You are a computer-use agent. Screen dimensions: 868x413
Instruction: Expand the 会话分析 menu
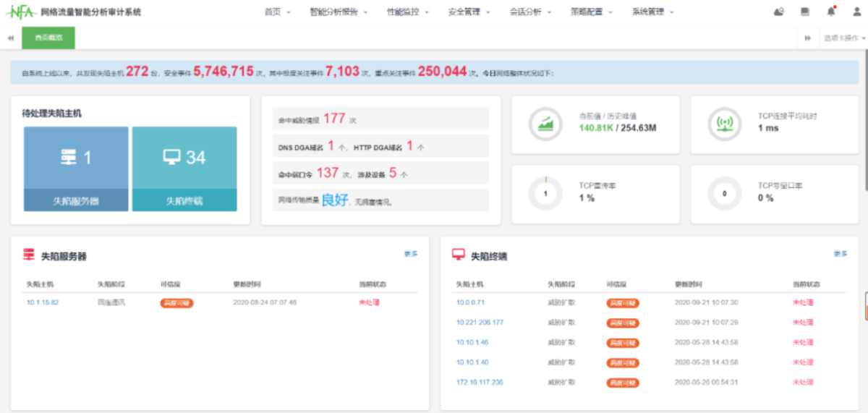530,12
